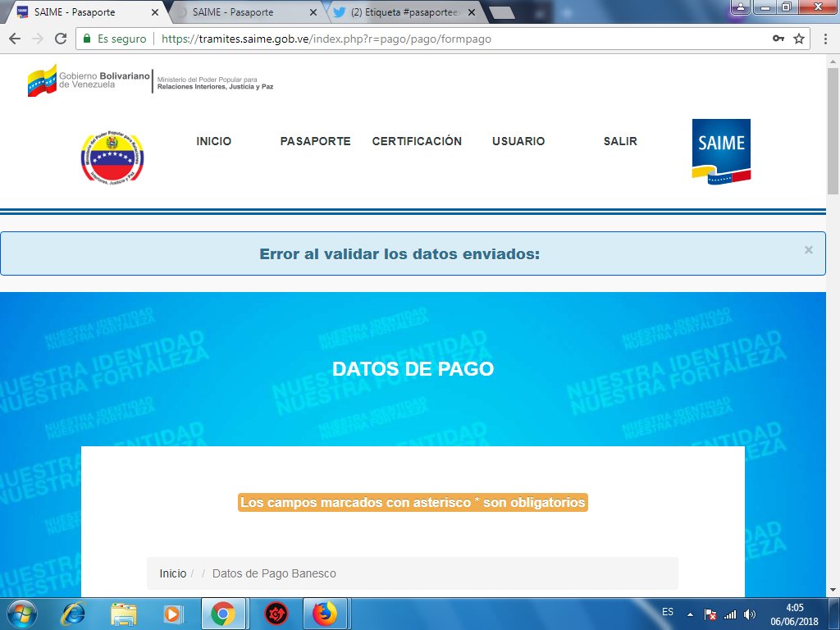Click the Gobierno Bolivariano de Venezuela logo
This screenshot has width=840, height=630.
point(89,80)
